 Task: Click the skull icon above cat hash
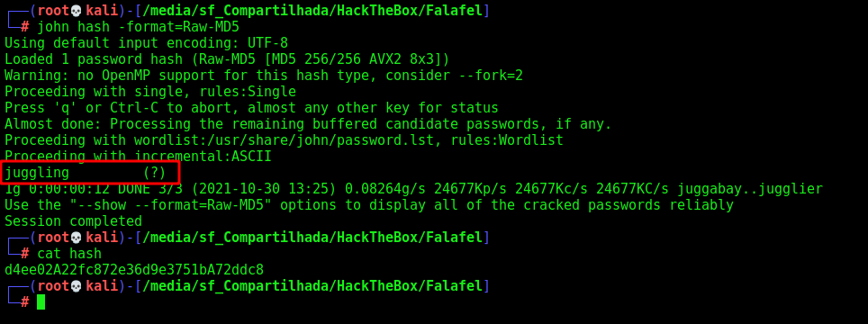77,238
